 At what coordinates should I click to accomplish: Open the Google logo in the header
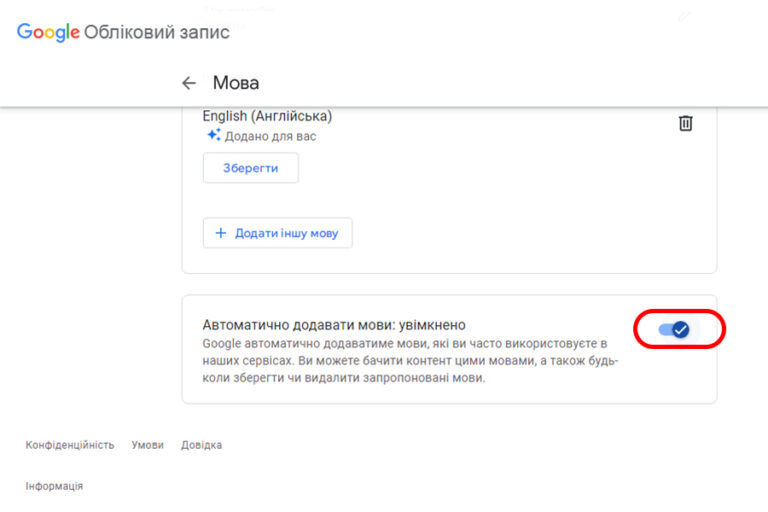(48, 32)
